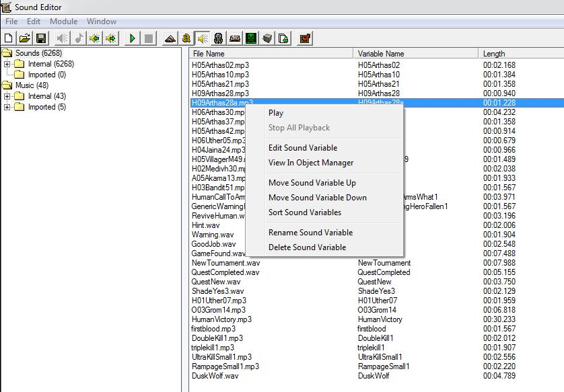Click the HumanVictory variable name cell
Screen dimensions: 564x392
[380, 319]
